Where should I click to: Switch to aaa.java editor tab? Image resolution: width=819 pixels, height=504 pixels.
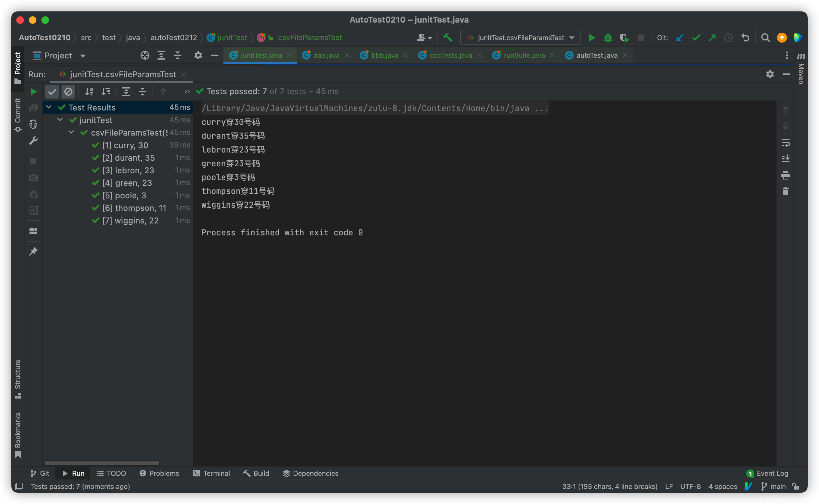tap(326, 55)
